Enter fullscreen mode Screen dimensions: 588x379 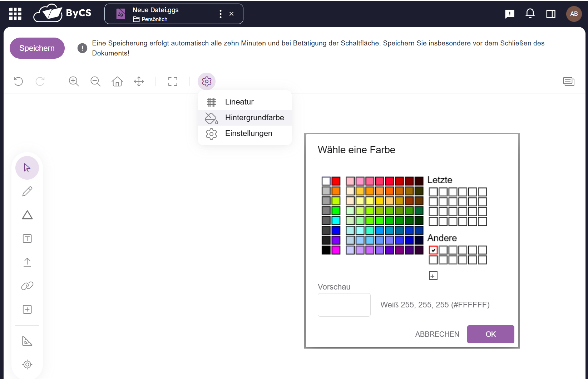tap(173, 81)
